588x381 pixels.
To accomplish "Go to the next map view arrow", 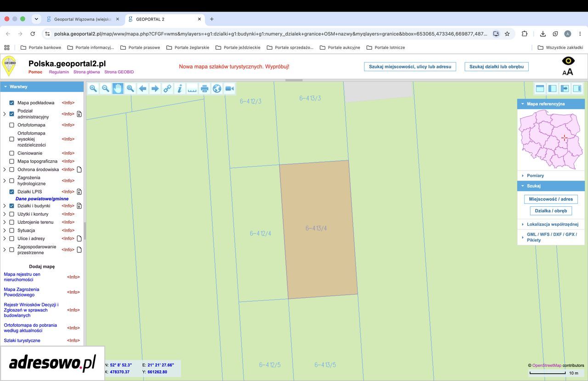I will tap(155, 89).
